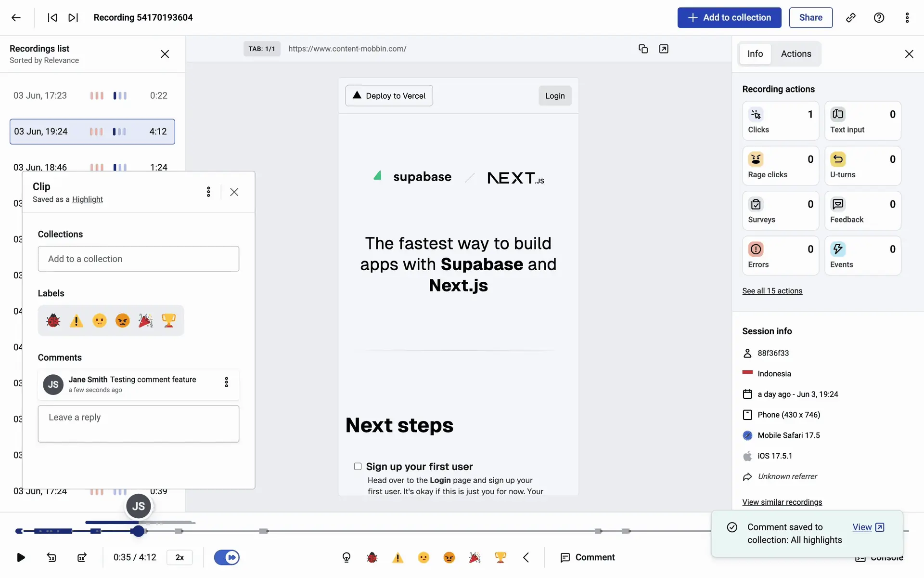924x578 pixels.
Task: Open the 2x playback speed selector
Action: (x=180, y=557)
